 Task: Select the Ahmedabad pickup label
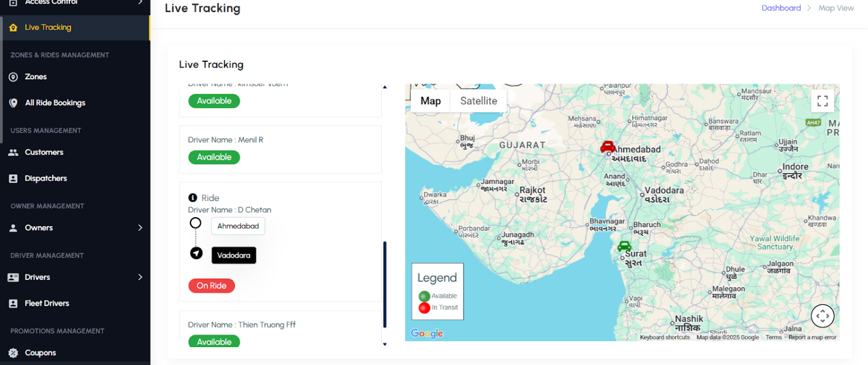(238, 226)
